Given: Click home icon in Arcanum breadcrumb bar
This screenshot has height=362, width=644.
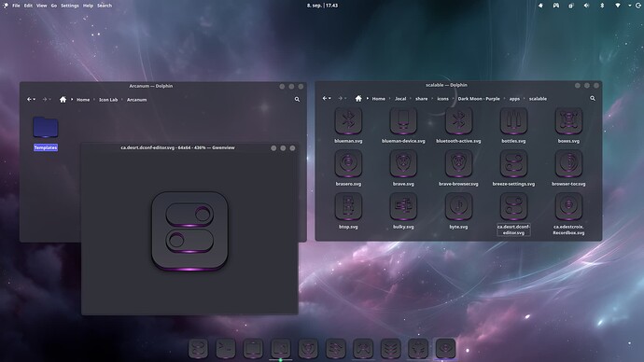Looking at the screenshot, I should point(63,99).
